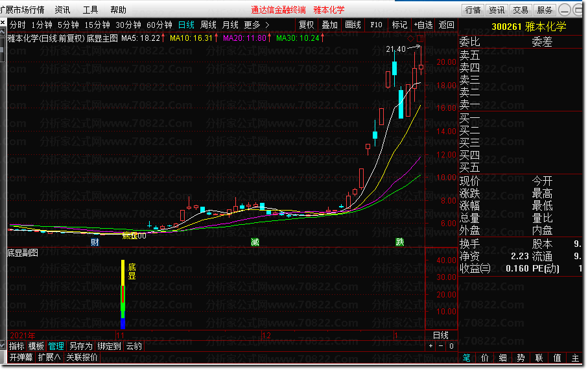Click the bottom-left scroll arrow checkbox
Viewport: 588px width, 370px height.
[3, 345]
